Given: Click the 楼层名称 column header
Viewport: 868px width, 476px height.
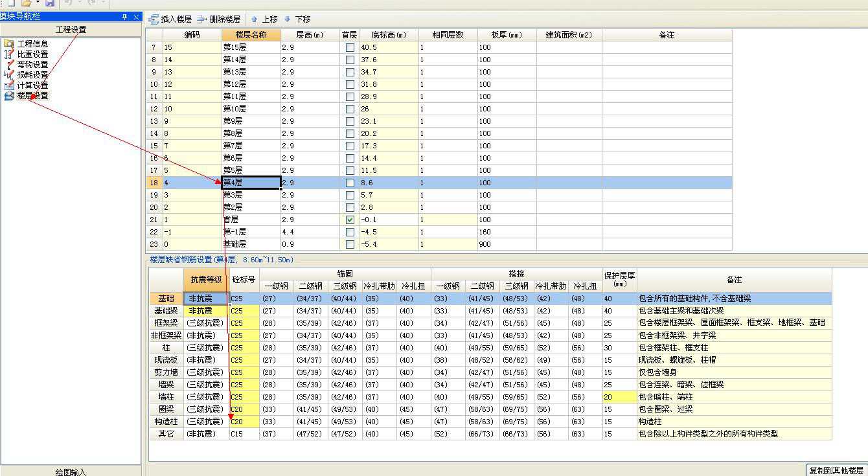Looking at the screenshot, I should 251,35.
